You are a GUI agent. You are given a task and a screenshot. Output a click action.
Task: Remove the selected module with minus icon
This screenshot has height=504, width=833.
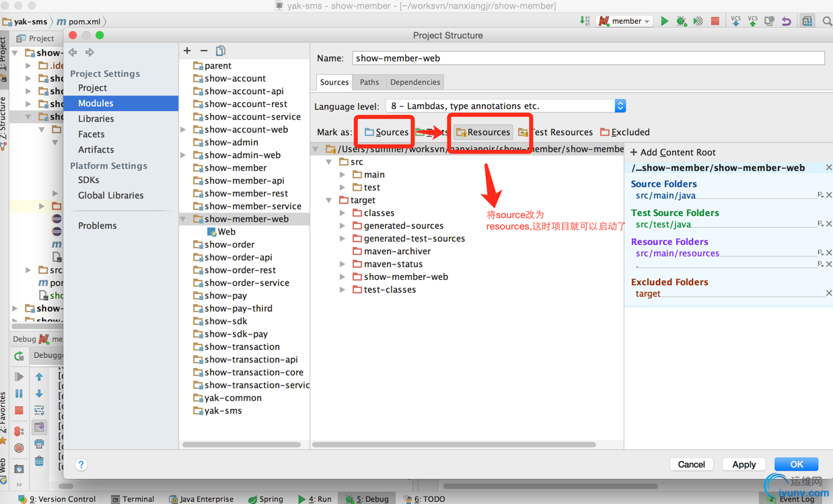coord(204,51)
